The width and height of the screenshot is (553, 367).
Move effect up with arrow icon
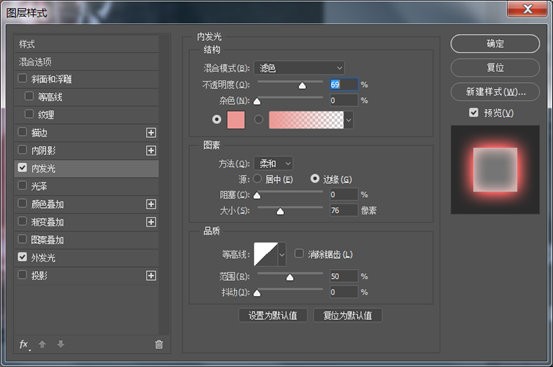[x=42, y=344]
